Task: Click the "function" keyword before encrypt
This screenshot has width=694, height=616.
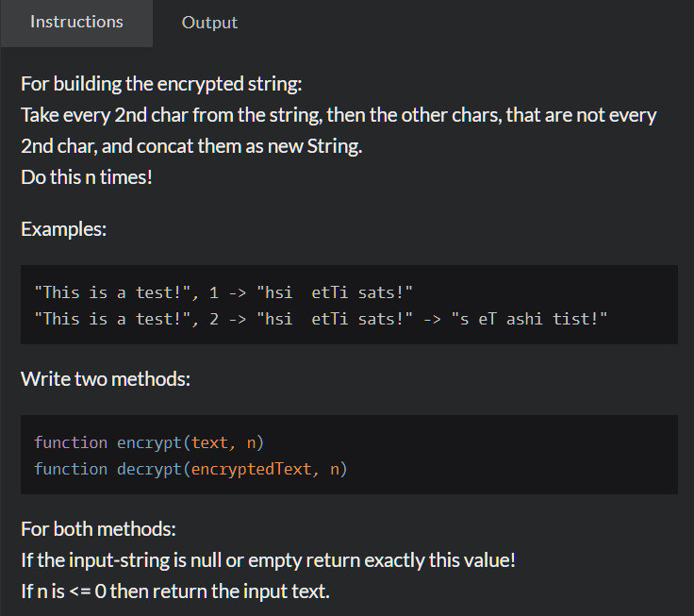Action: (71, 442)
